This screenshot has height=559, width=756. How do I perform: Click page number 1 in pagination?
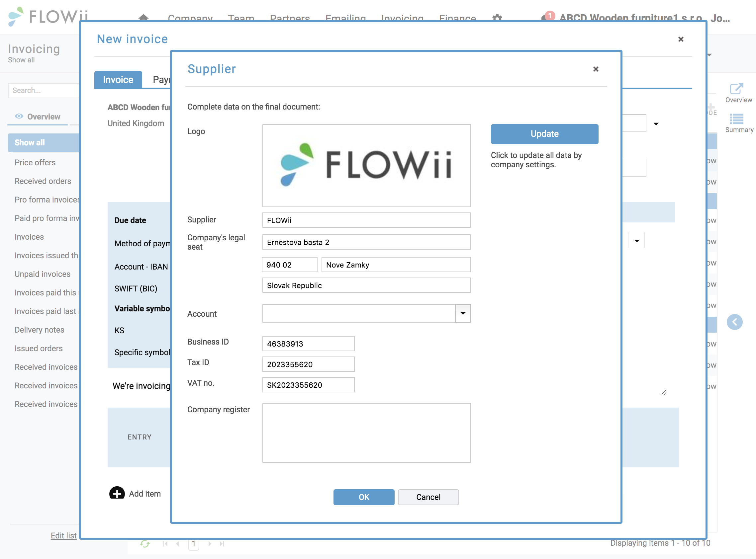coord(193,543)
